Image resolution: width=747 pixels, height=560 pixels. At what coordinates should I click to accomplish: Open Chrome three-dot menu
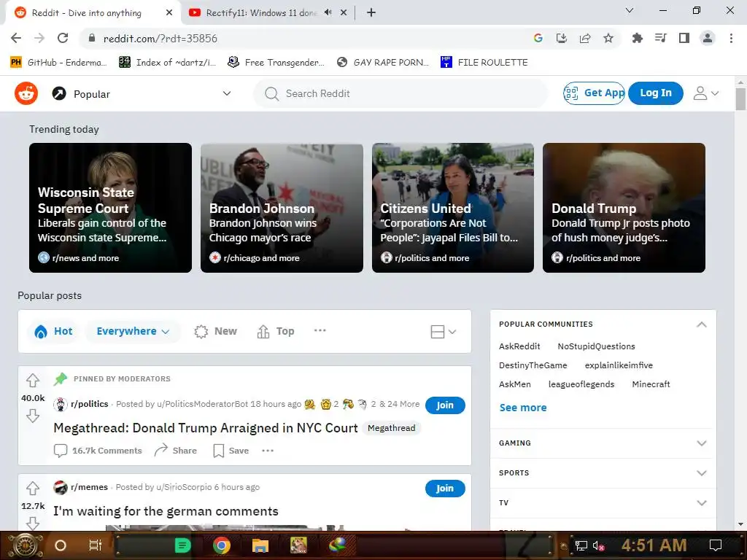pos(731,38)
